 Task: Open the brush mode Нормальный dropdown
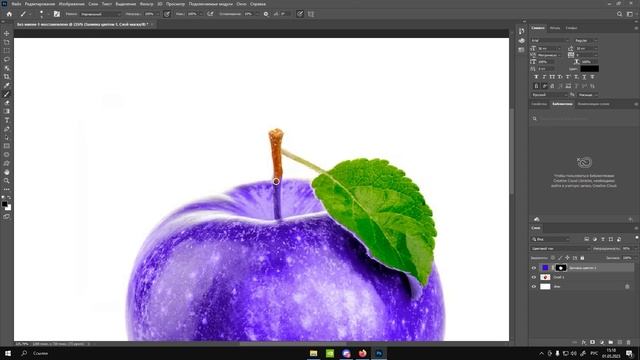click(x=100, y=14)
